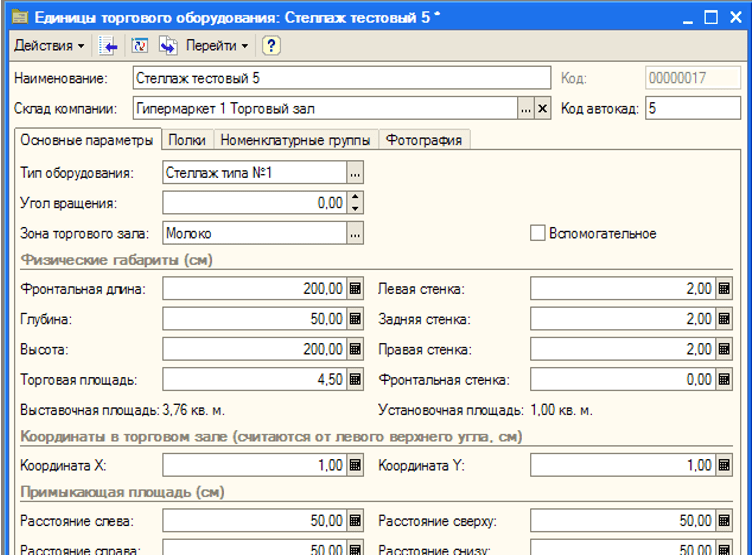The width and height of the screenshot is (753, 558).
Task: Click the Выставочная площадь 3,76 кв. м. text
Action: pos(122,410)
